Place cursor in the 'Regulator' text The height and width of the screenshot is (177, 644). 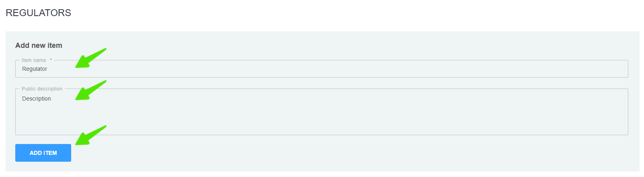pyautogui.click(x=35, y=69)
